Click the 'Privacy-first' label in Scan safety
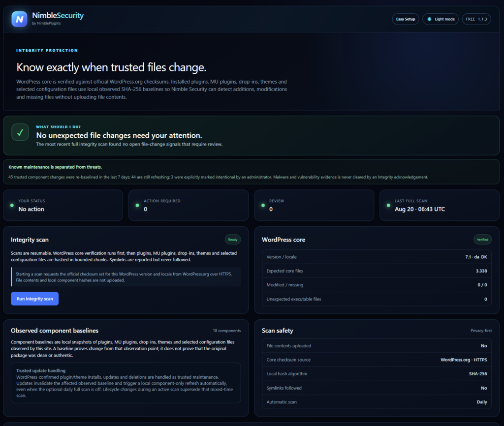Viewport: 504px width, 426px height. point(481,331)
